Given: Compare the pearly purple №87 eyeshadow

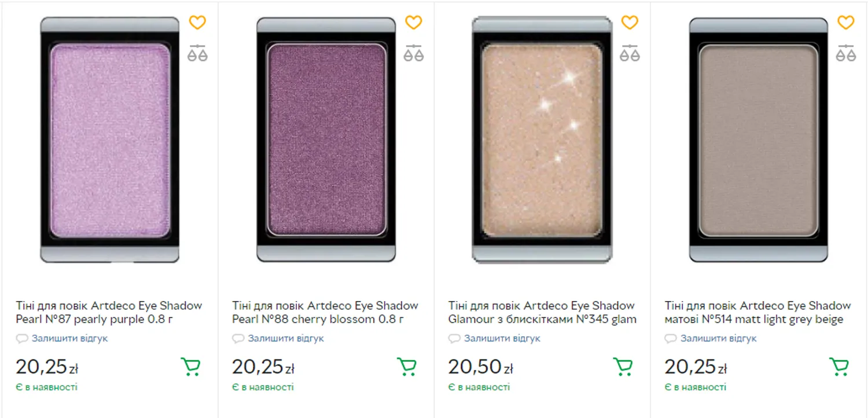Looking at the screenshot, I should pos(197,53).
